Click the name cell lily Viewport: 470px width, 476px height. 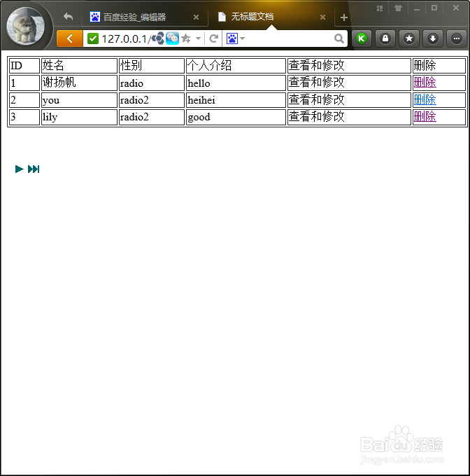coord(79,117)
